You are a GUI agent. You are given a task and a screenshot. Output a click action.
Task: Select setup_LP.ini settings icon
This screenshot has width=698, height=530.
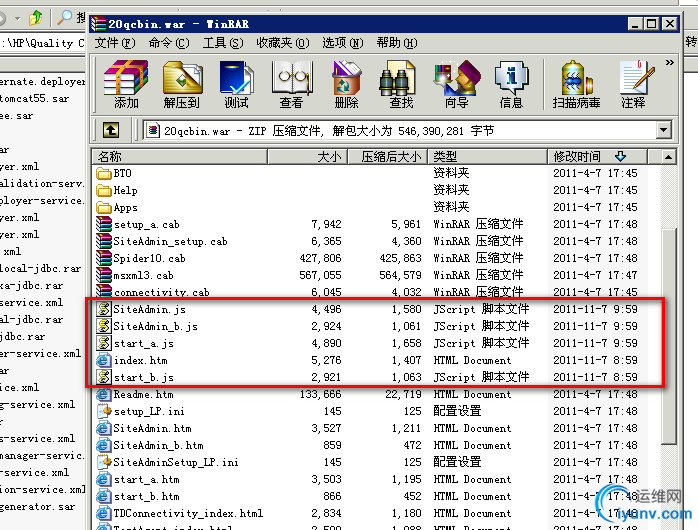pyautogui.click(x=104, y=411)
